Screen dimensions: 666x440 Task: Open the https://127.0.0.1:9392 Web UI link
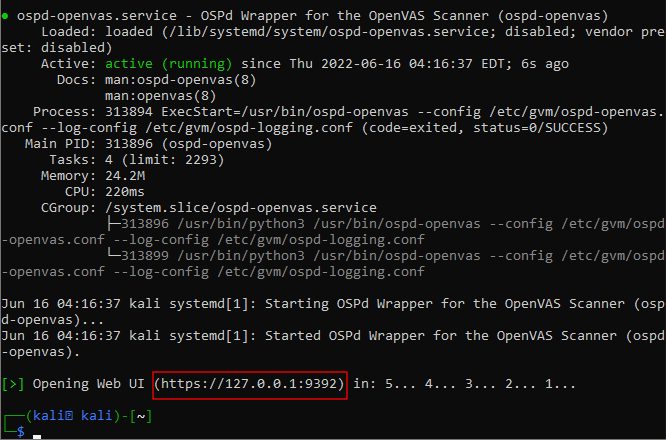[x=250, y=384]
